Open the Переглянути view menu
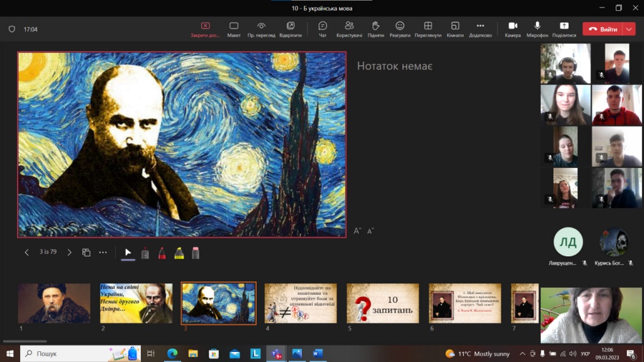 click(x=428, y=29)
